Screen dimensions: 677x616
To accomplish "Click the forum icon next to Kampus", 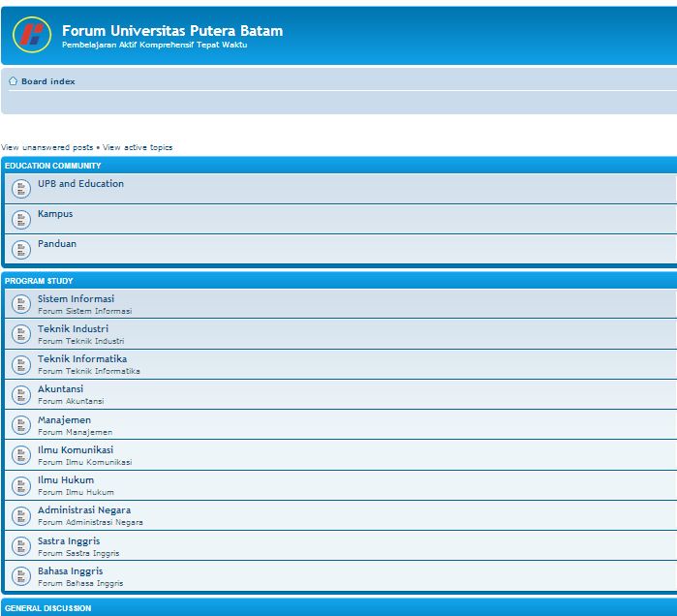I will (21, 219).
